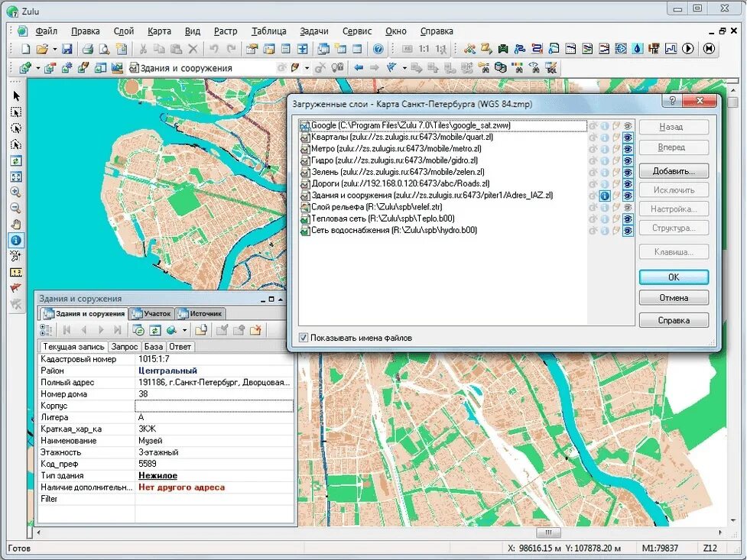Image resolution: width=747 pixels, height=560 pixels.
Task: Toggle visibility eye for Кварталы layer
Action: pos(628,138)
